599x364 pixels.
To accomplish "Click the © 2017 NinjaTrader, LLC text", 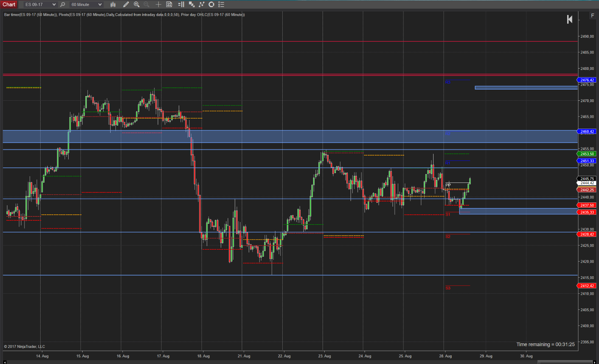I will point(24,347).
